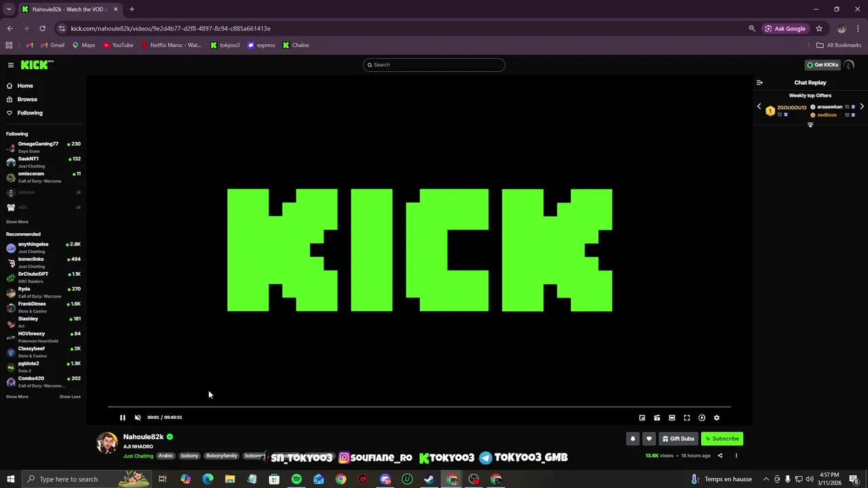Open the user profile avatar menu
The height and width of the screenshot is (488, 868).
coord(849,65)
